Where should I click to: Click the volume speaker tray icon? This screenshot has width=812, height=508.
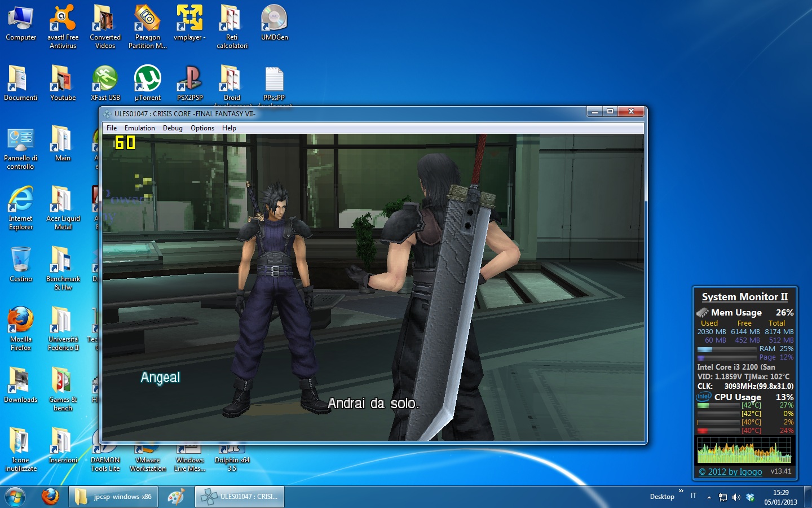click(736, 497)
